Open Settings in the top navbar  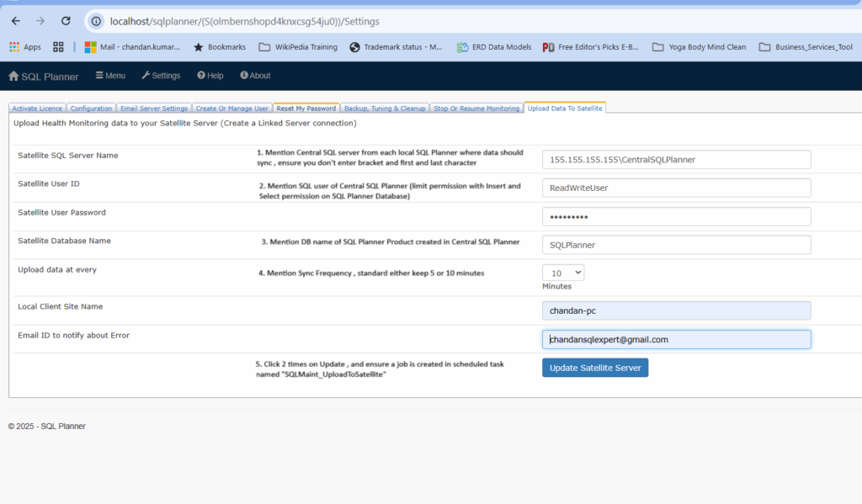161,76
